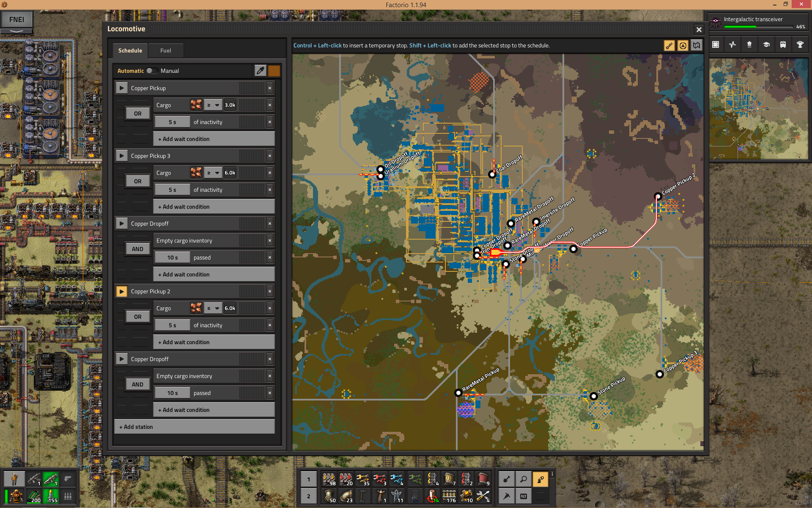The height and width of the screenshot is (508, 812).
Task: Select the pipe item with count 50
Action: click(329, 496)
